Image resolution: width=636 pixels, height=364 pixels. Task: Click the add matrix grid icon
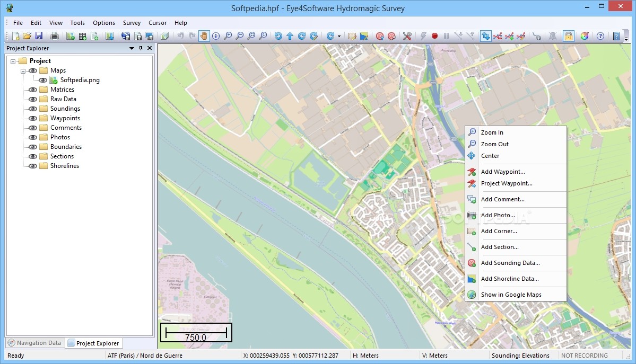(82, 36)
